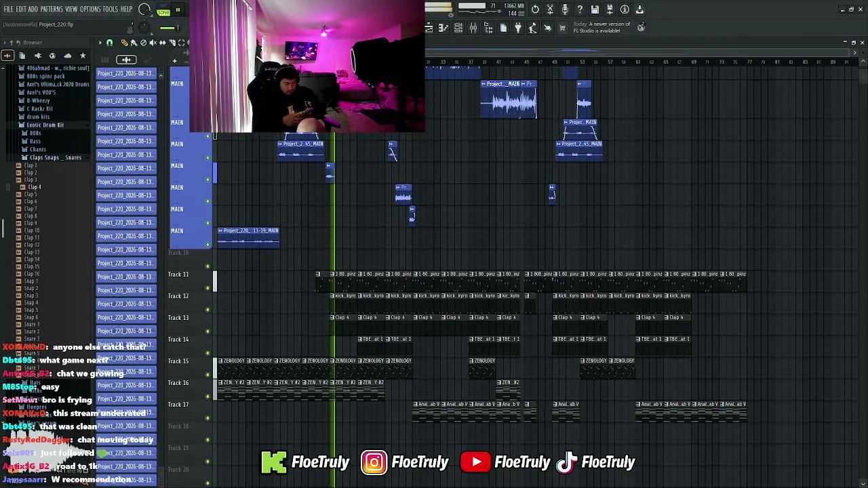Open the playlist options arrow menu
Image resolution: width=868 pixels, height=488 pixels.
[100, 43]
